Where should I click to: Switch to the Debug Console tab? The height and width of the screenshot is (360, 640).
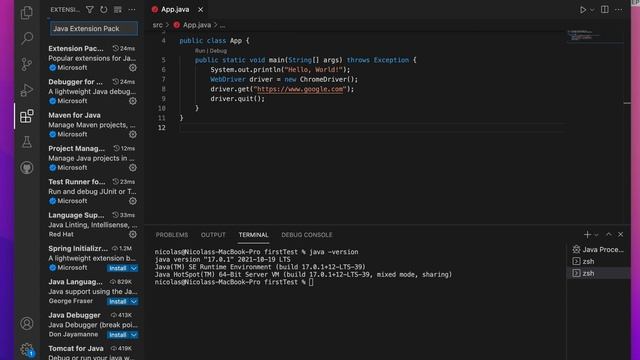tap(307, 235)
